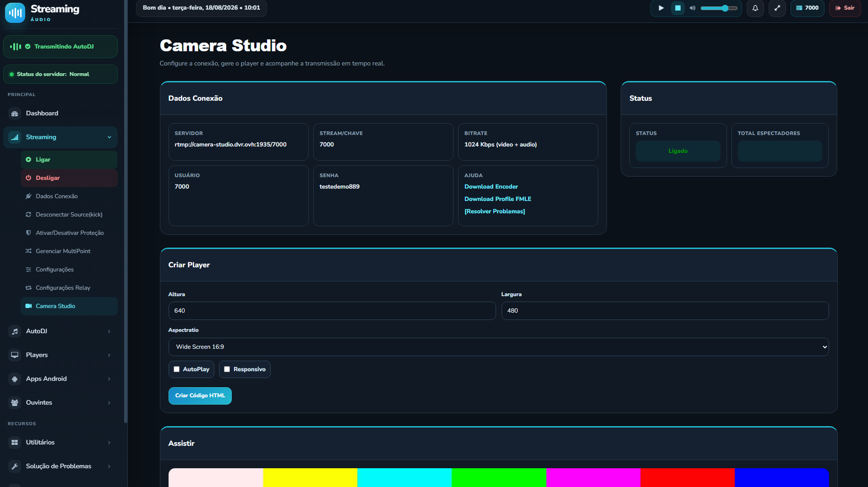
Task: Click the Configurações sliders icon
Action: click(28, 270)
